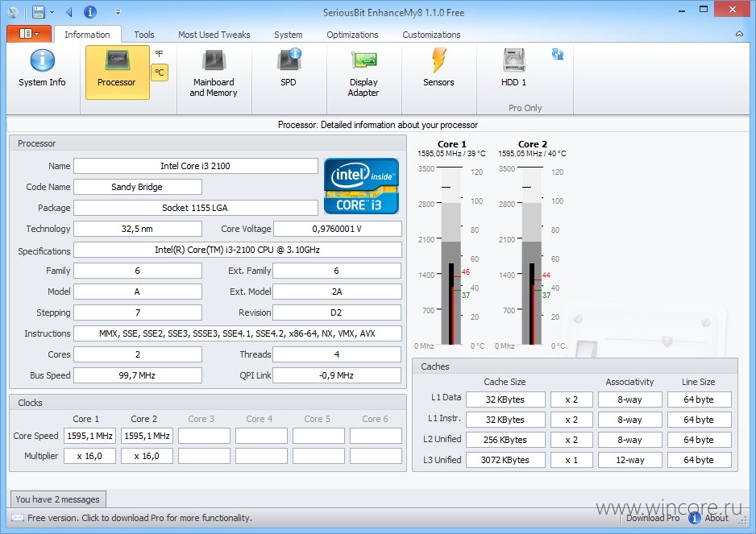Collapse the ribbon using the chevron

coord(739,34)
